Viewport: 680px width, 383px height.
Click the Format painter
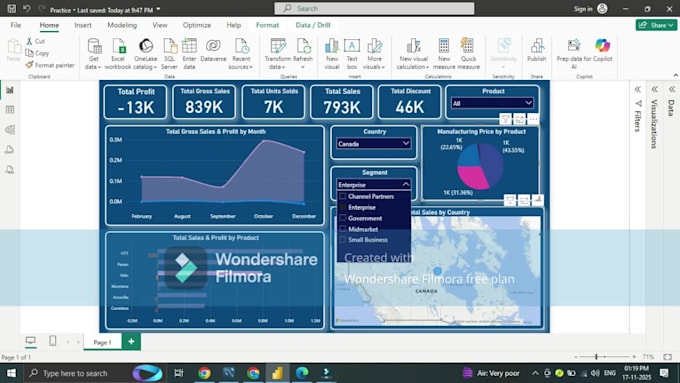coord(49,65)
